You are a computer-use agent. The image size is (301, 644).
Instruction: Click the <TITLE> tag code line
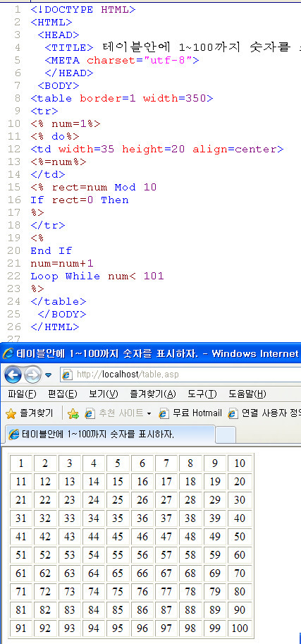[173, 48]
